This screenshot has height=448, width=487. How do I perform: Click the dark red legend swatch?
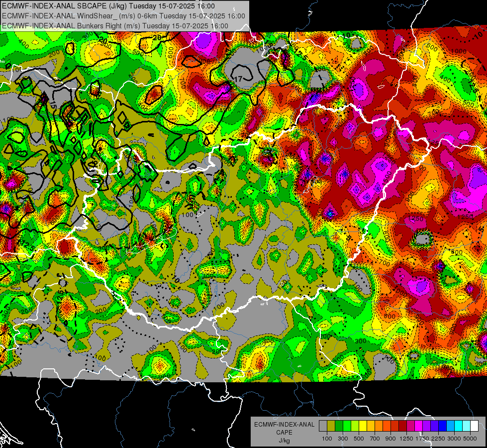403,426
